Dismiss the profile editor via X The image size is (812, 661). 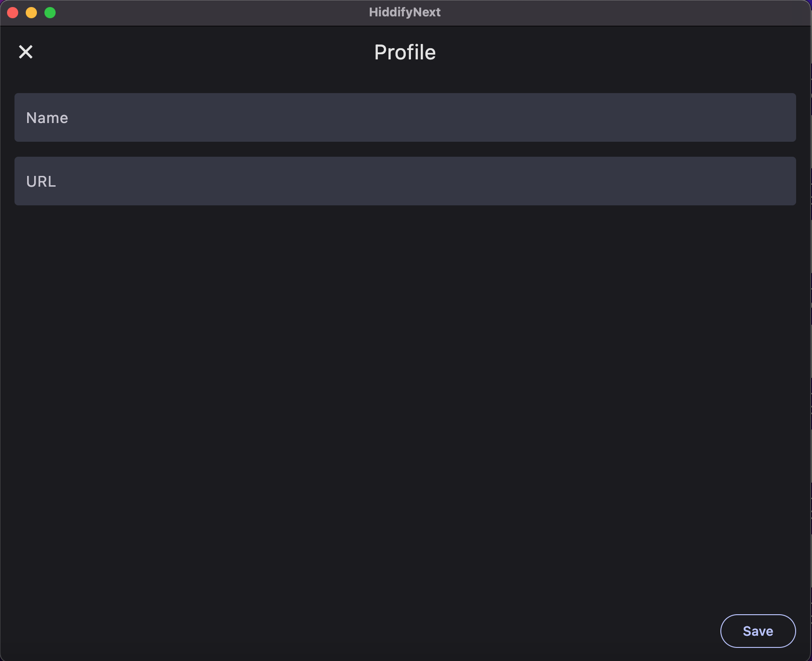pos(26,52)
